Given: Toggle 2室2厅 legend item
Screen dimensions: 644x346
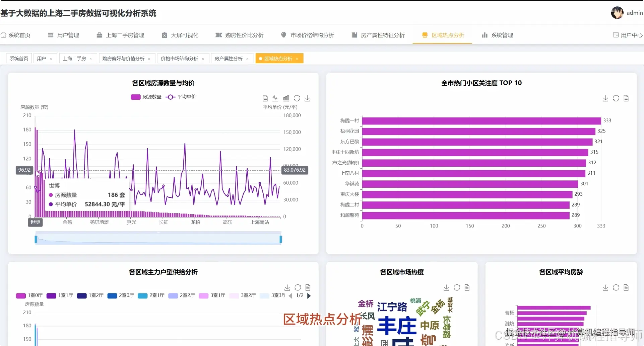Looking at the screenshot, I should (x=182, y=295).
